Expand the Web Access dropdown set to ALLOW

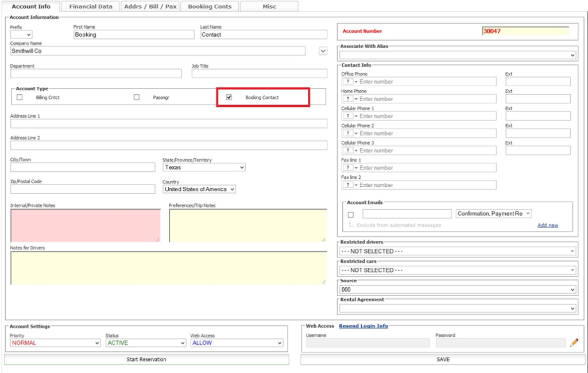tap(237, 343)
